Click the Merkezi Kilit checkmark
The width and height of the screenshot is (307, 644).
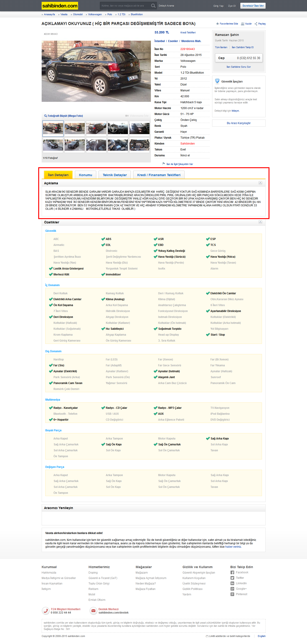tap(51, 274)
